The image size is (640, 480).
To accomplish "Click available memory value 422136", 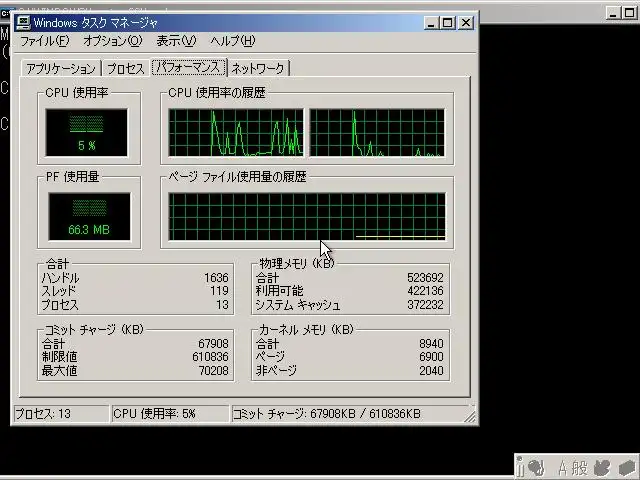I will (x=425, y=291).
